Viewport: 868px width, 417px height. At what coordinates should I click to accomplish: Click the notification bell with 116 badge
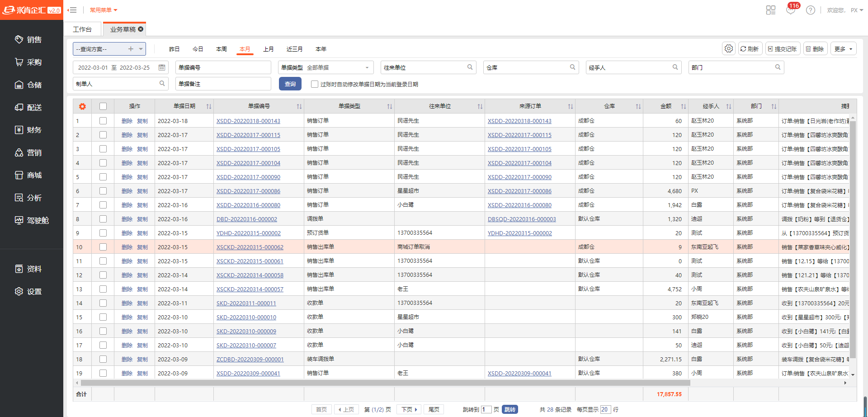click(x=791, y=10)
